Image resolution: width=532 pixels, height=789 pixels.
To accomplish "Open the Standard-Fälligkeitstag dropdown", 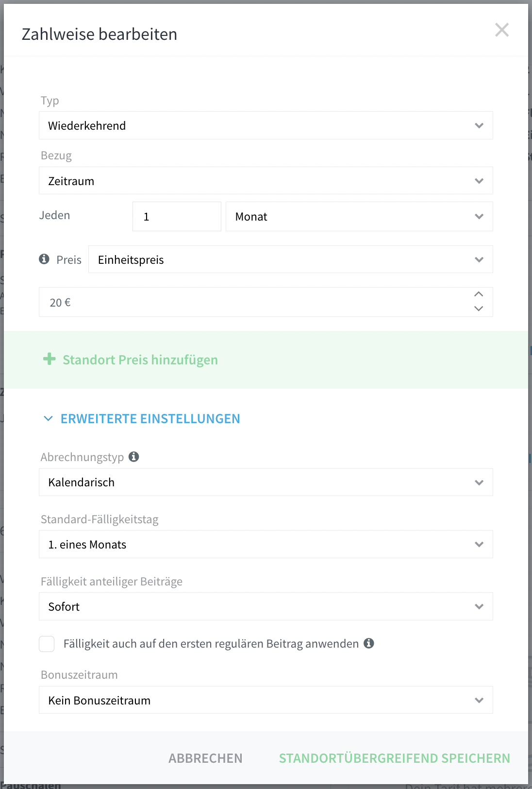I will tap(266, 544).
